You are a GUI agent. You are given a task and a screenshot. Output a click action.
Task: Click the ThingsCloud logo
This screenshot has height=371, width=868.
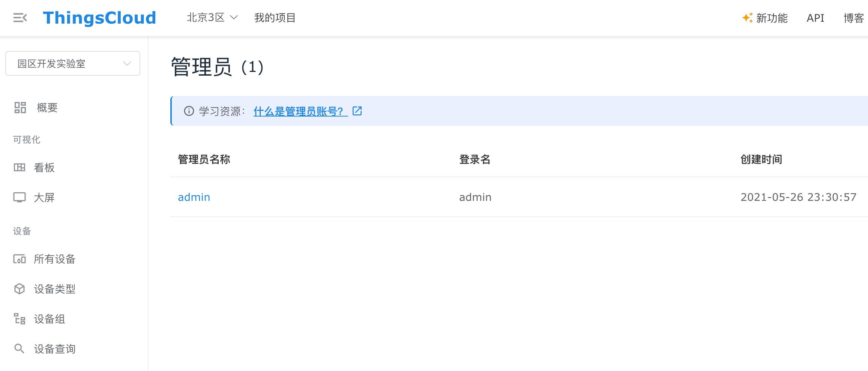tap(99, 18)
